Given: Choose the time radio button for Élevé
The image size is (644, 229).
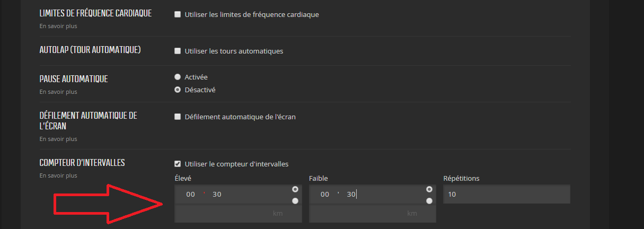Looking at the screenshot, I should (295, 189).
